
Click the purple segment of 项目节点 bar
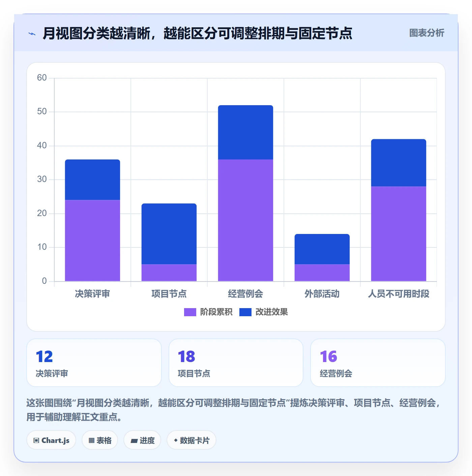click(169, 273)
